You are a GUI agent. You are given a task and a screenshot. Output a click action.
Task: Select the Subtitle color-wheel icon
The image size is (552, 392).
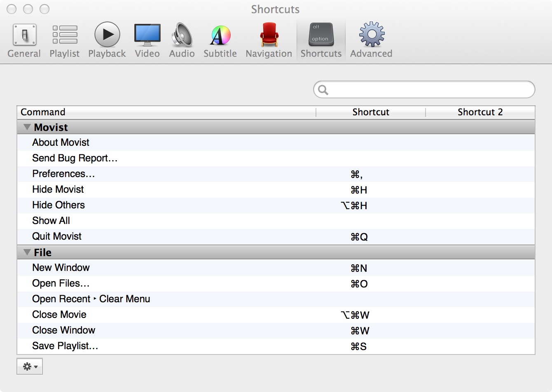(220, 35)
